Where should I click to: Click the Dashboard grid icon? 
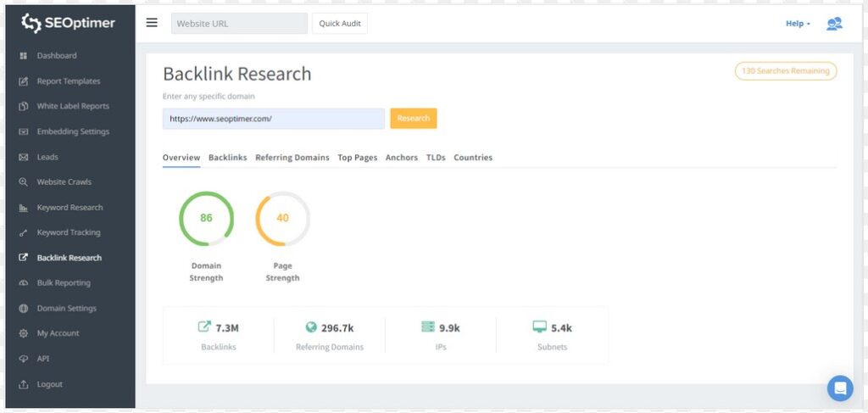(x=23, y=56)
